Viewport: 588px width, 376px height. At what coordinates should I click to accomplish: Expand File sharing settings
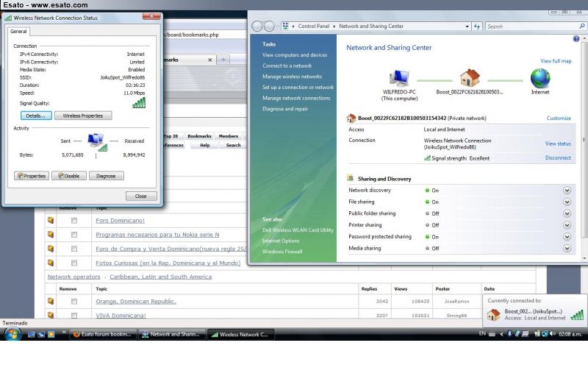click(x=567, y=202)
